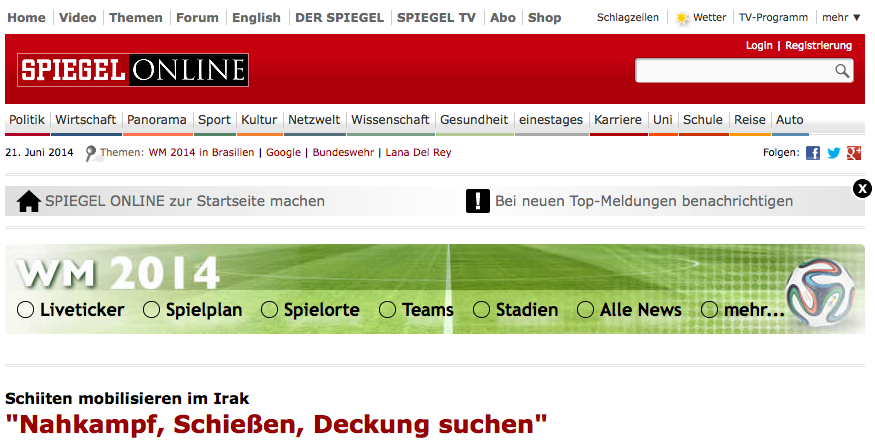The height and width of the screenshot is (441, 875).
Task: Open the headline "Nahkampf, Schießen, Deckung suchen"
Action: pos(276,424)
